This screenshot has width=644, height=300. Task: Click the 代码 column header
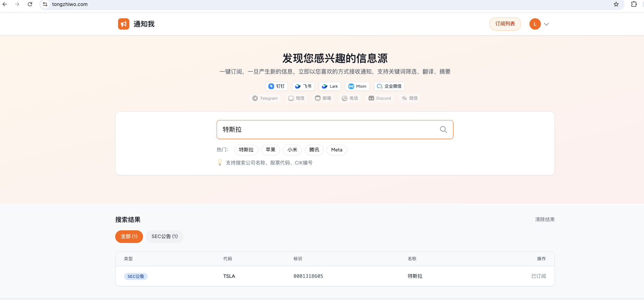228,259
